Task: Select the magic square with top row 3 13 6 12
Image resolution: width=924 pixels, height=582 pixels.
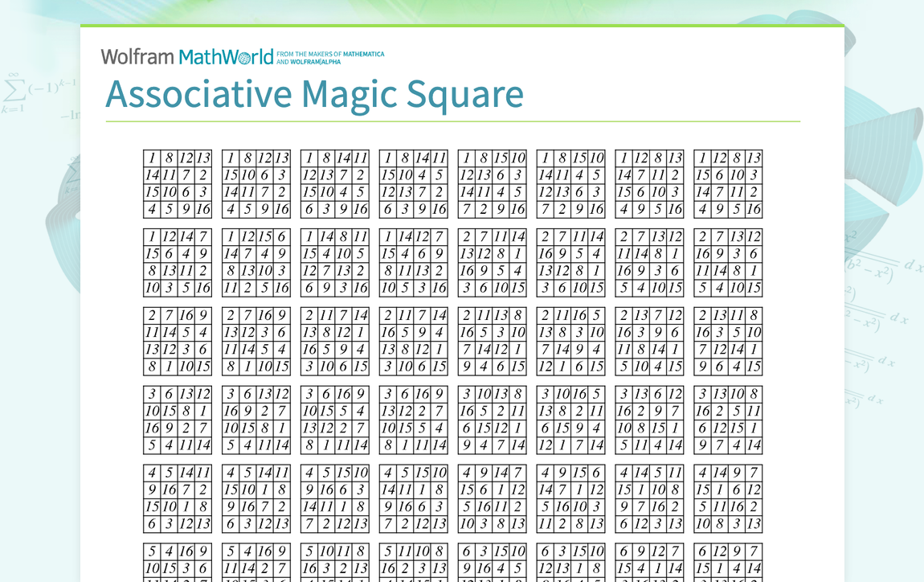Action: (x=649, y=420)
